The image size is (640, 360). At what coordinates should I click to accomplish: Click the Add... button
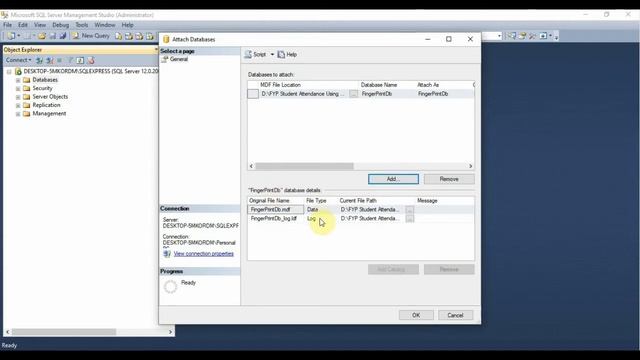[393, 179]
